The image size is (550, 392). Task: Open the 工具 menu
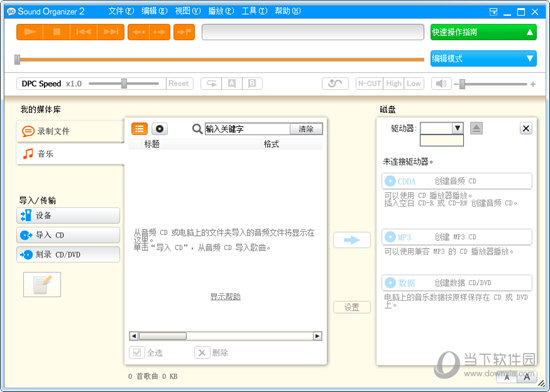(x=254, y=11)
